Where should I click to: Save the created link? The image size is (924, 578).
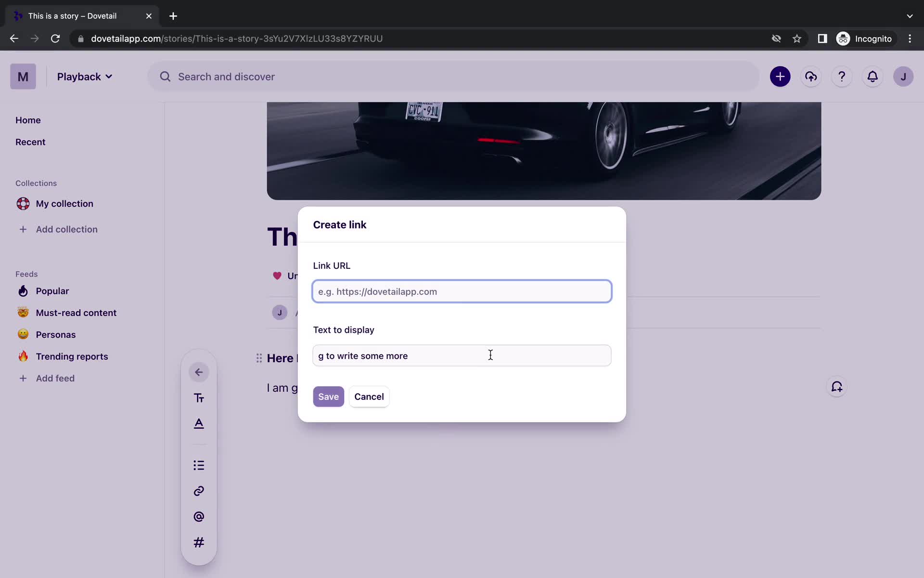coord(329,396)
